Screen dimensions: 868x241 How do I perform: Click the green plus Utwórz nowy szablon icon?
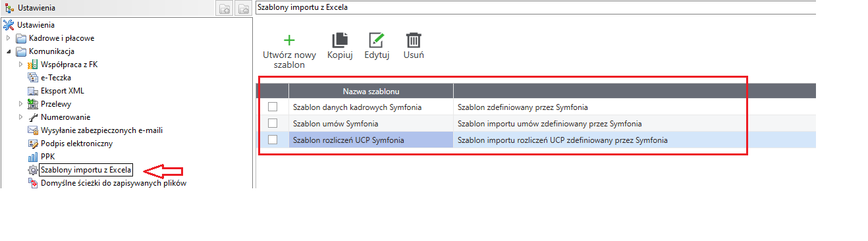pyautogui.click(x=289, y=40)
